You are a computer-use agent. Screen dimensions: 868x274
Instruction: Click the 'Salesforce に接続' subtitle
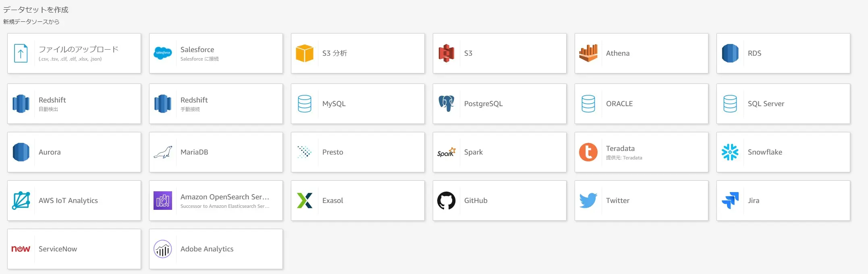click(x=199, y=59)
